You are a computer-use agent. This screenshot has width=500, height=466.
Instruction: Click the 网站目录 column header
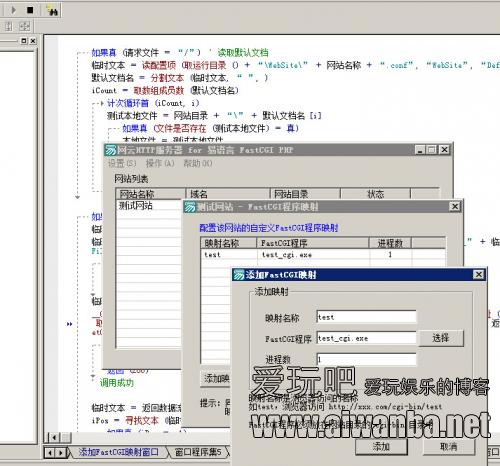[305, 194]
